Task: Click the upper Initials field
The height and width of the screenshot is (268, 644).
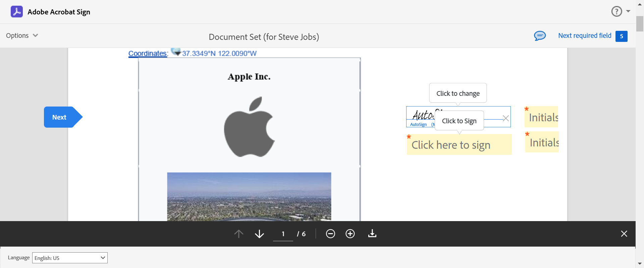Action: [x=541, y=117]
